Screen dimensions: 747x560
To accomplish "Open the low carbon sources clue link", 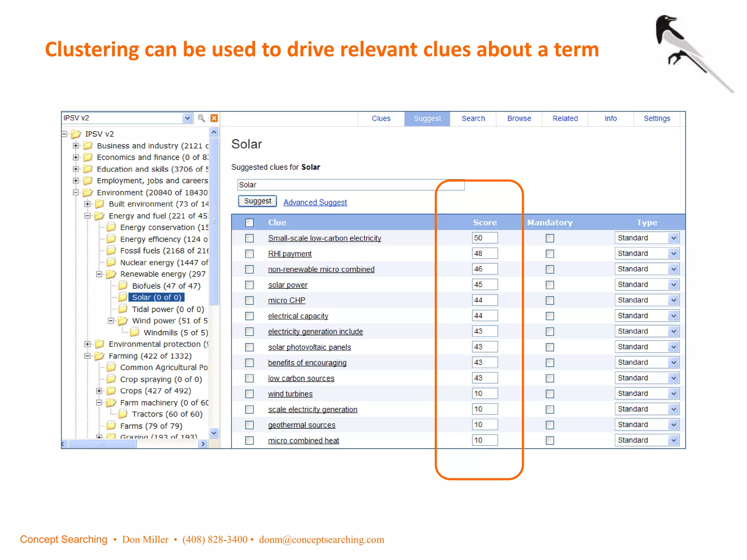I will [301, 378].
